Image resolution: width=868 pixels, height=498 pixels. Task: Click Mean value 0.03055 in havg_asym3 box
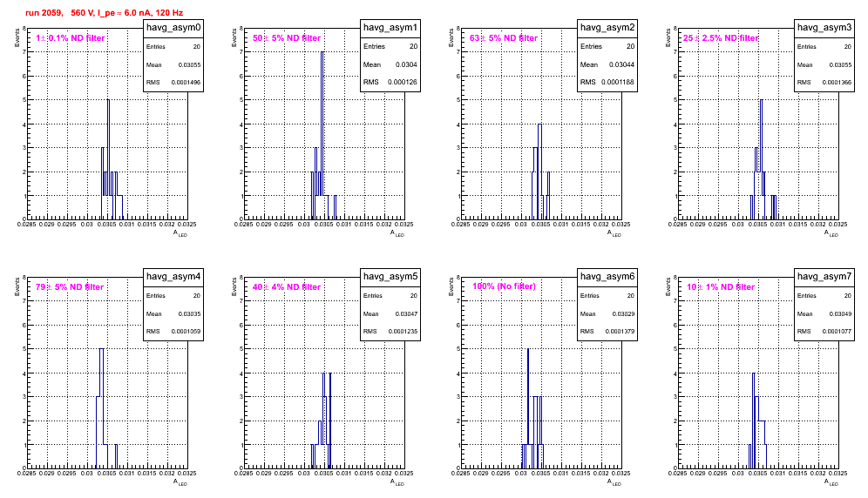(x=840, y=65)
